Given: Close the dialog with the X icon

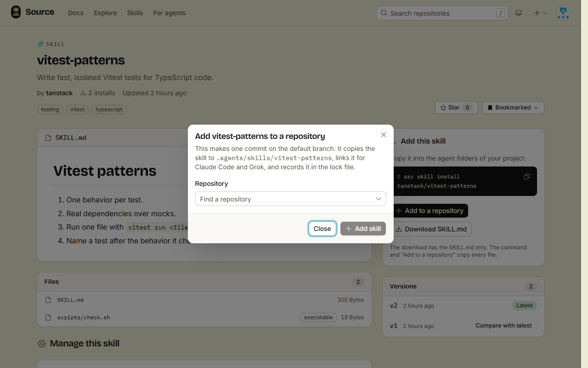Looking at the screenshot, I should click(x=384, y=135).
